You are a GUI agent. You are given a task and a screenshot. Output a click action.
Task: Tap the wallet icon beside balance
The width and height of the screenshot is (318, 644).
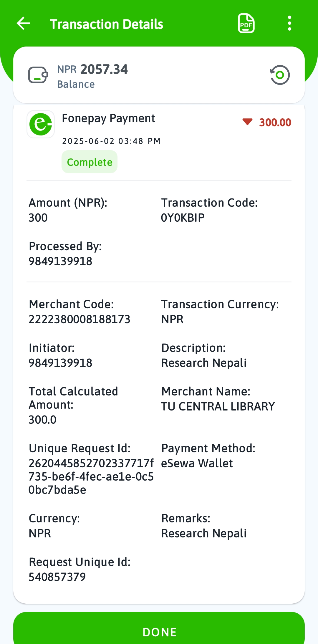click(38, 75)
